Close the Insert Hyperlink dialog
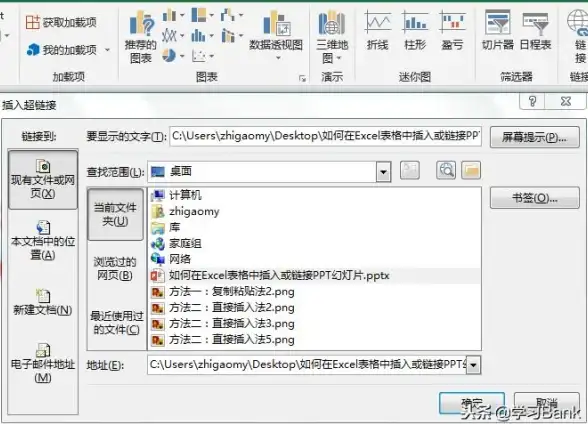The height and width of the screenshot is (424, 588). click(x=566, y=101)
